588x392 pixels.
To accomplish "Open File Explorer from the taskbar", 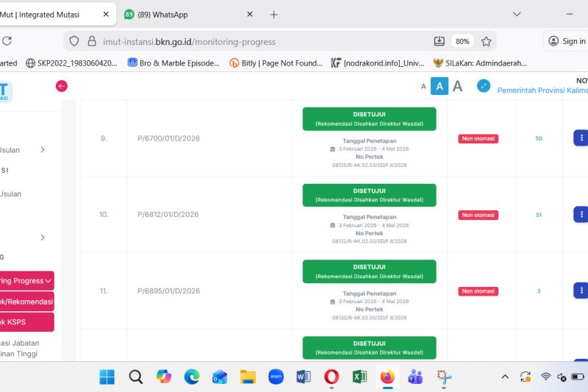I will pos(248,377).
